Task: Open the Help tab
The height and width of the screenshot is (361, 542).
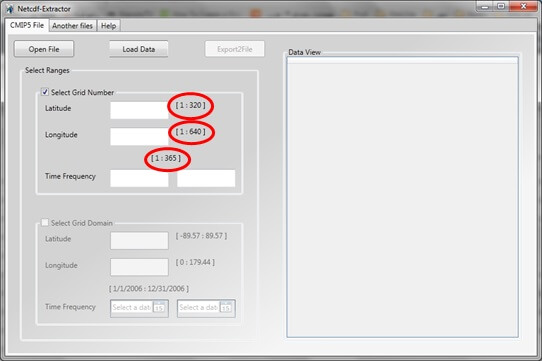Action: (109, 26)
